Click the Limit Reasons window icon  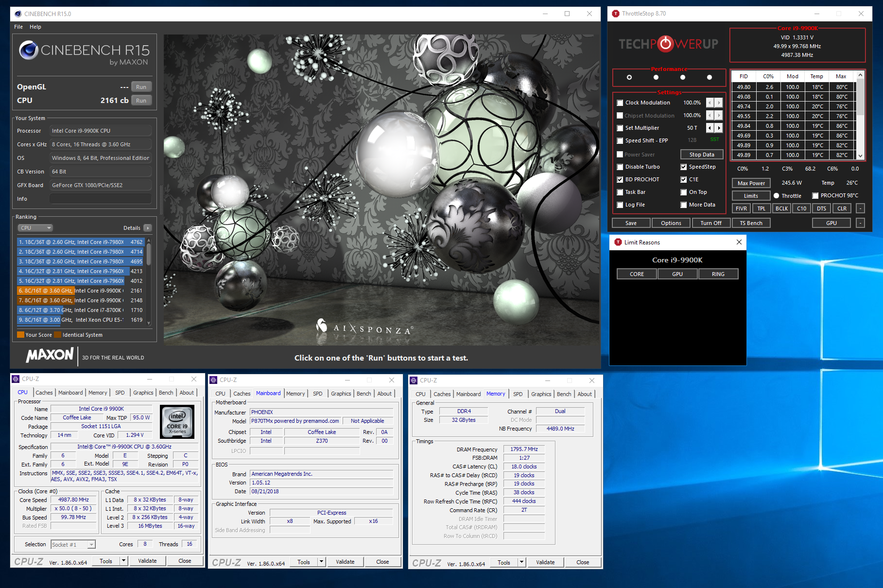618,242
